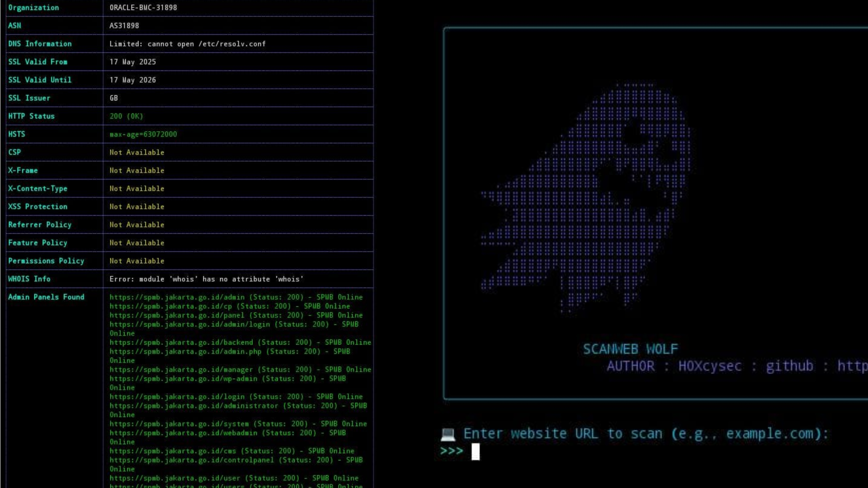This screenshot has width=868, height=488.
Task: Click the SCANWEB WOLF title text
Action: click(x=630, y=349)
